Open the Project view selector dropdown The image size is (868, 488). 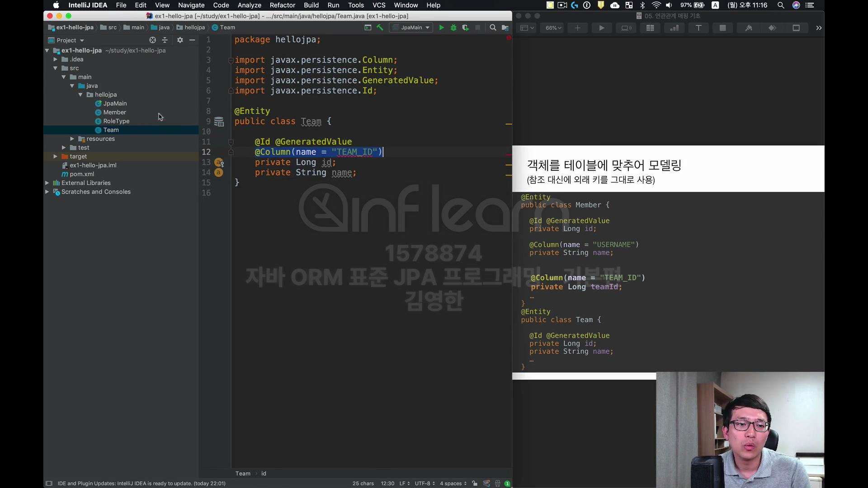coord(66,40)
